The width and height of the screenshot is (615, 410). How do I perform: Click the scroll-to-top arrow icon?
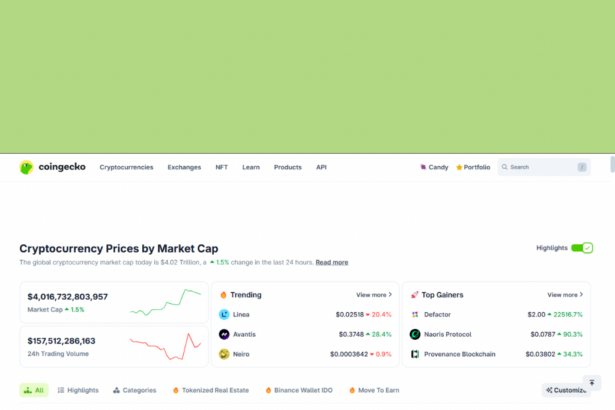click(592, 383)
